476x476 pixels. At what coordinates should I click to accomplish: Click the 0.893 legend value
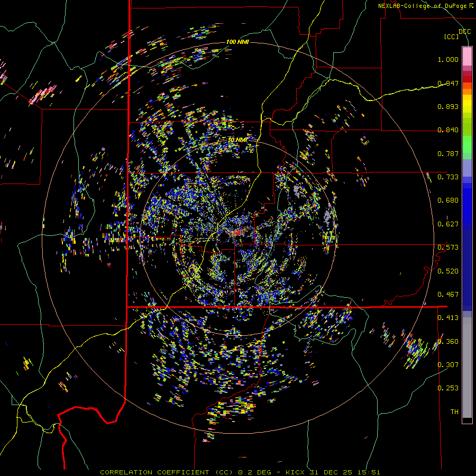448,106
